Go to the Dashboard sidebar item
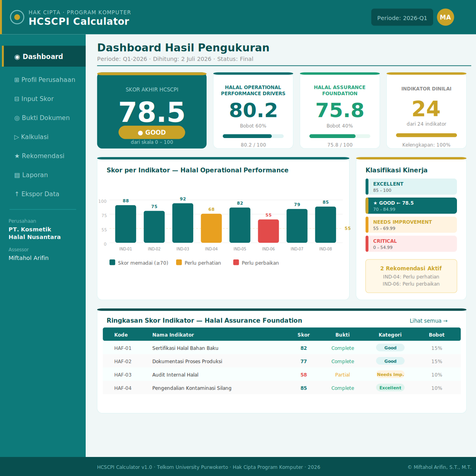 [44, 56]
